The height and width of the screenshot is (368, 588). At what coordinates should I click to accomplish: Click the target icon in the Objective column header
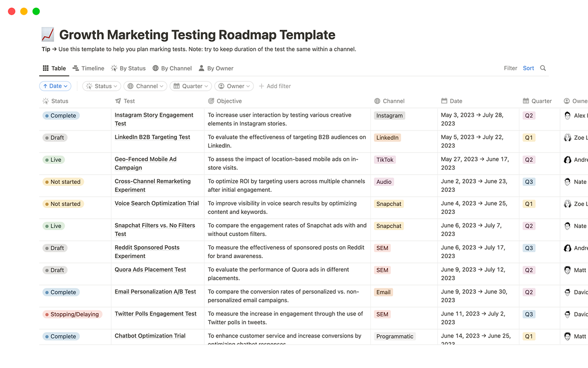pos(210,101)
